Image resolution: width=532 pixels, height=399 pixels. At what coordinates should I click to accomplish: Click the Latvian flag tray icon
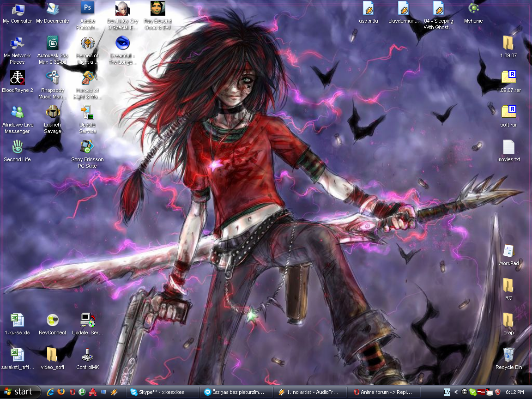click(481, 392)
